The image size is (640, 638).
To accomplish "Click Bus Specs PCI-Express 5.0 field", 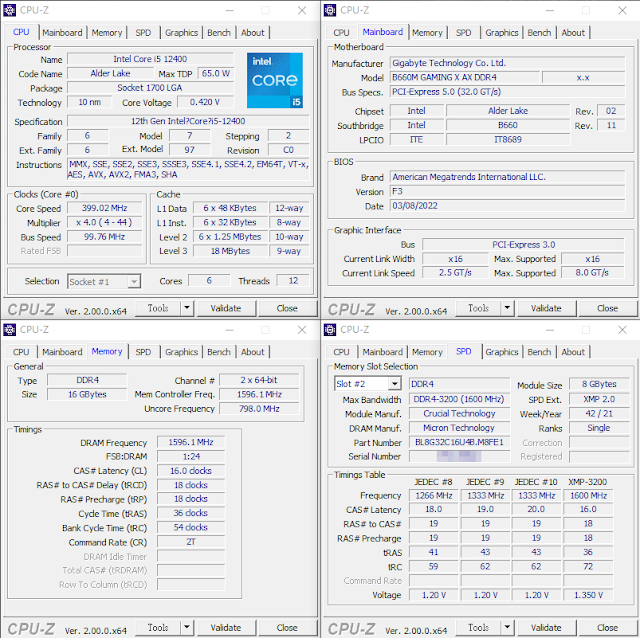I will (507, 92).
